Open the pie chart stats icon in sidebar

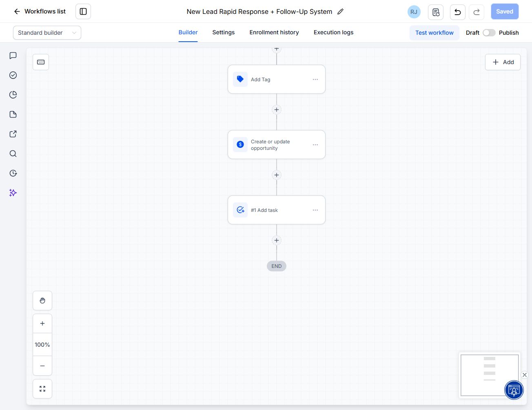point(13,95)
